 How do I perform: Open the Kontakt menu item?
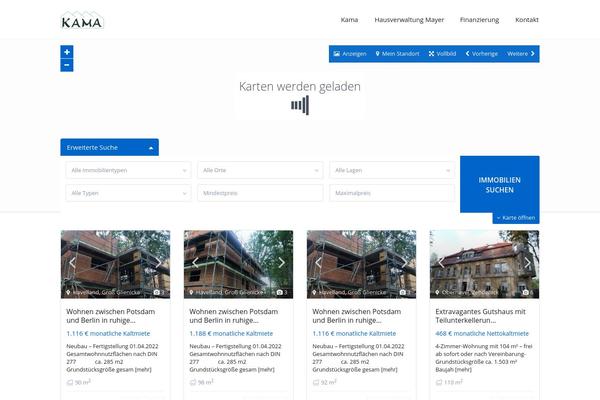pos(527,20)
